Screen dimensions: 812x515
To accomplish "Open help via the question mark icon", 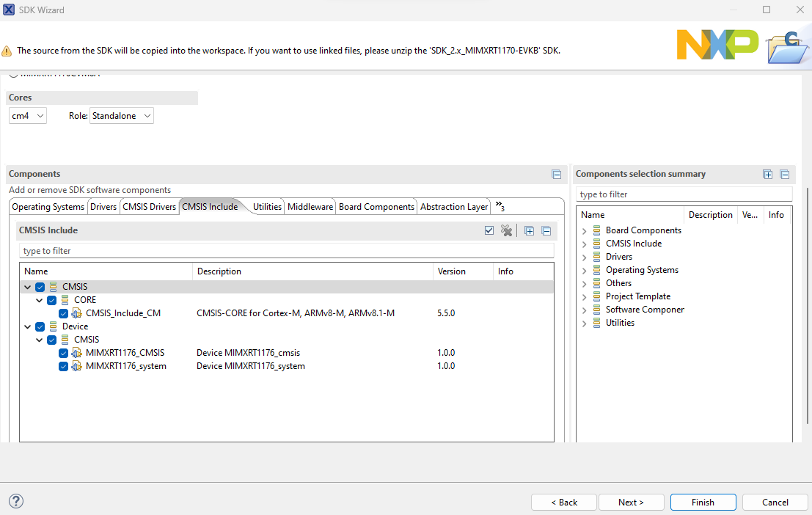I will [x=15, y=500].
